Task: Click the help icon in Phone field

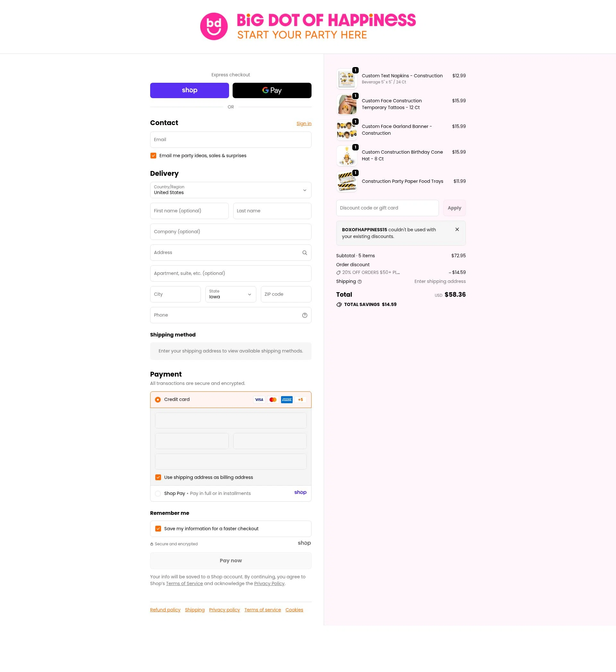Action: click(x=304, y=315)
